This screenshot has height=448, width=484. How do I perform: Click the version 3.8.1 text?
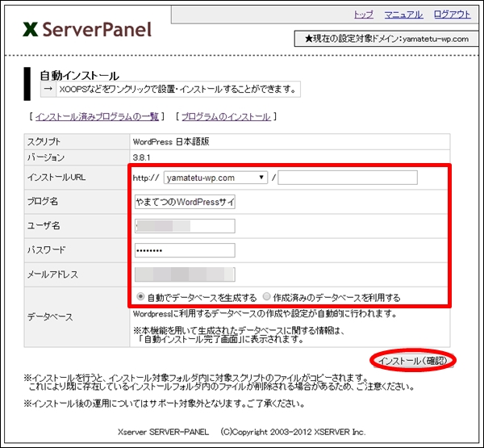tap(141, 157)
